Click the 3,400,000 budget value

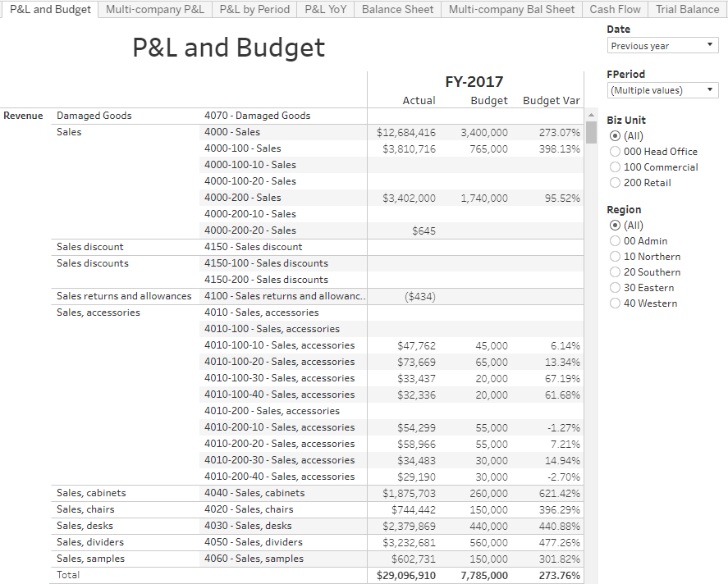coord(484,133)
